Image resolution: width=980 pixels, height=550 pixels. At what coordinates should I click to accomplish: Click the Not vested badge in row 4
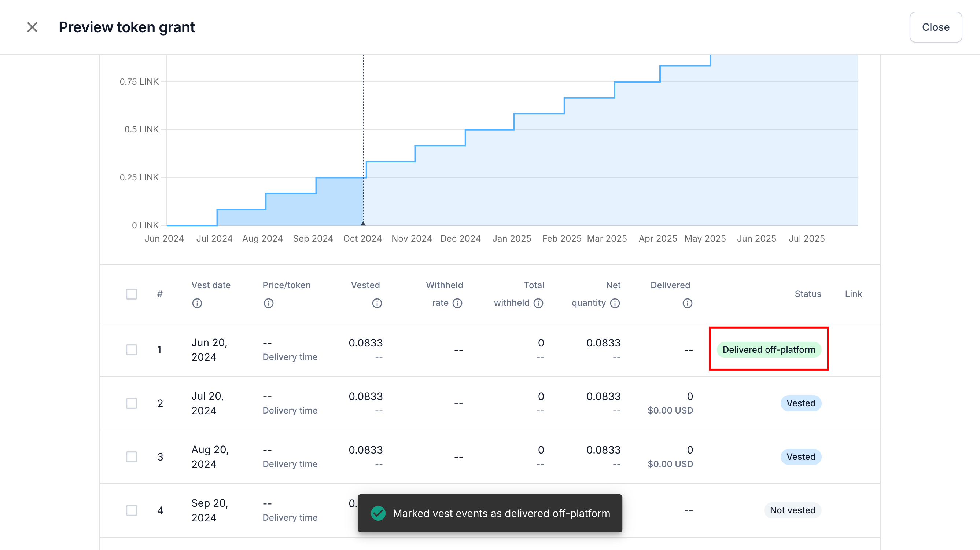click(x=792, y=510)
